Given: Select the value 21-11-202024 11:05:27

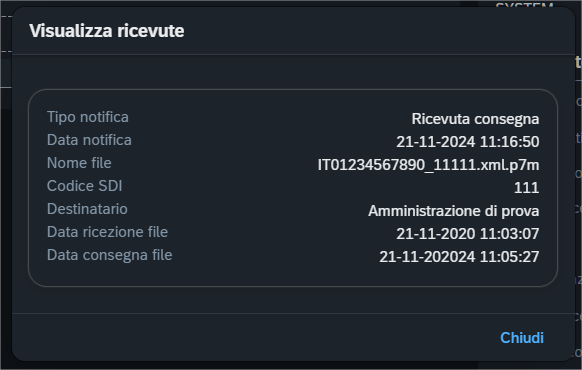Looking at the screenshot, I should click(459, 257).
